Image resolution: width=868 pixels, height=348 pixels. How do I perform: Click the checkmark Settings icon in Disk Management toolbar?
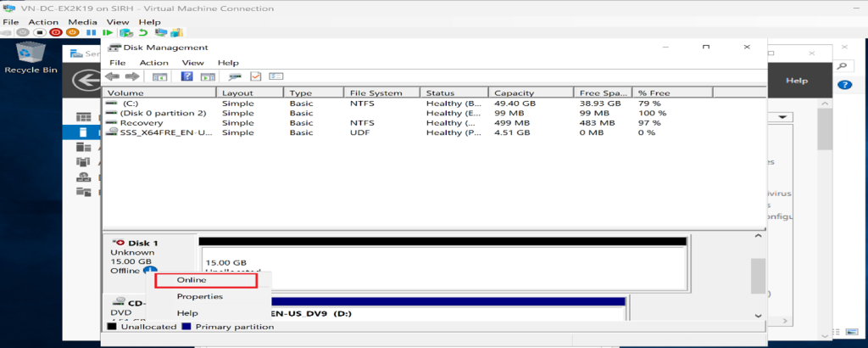(x=255, y=76)
